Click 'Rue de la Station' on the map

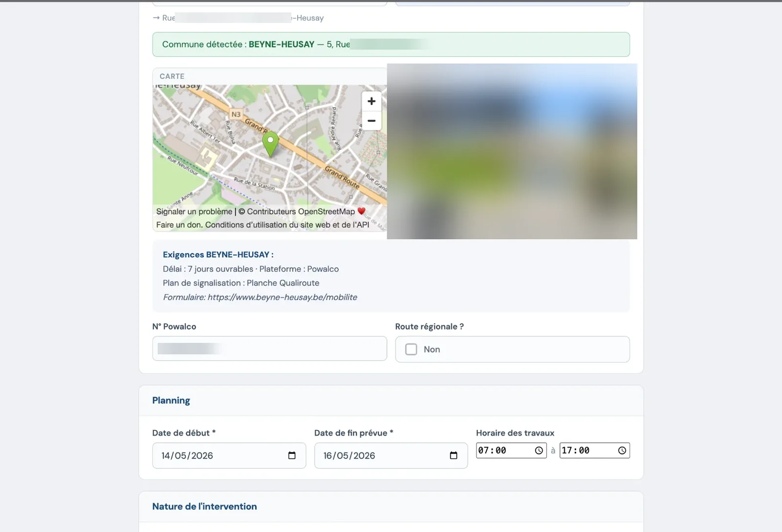click(254, 184)
